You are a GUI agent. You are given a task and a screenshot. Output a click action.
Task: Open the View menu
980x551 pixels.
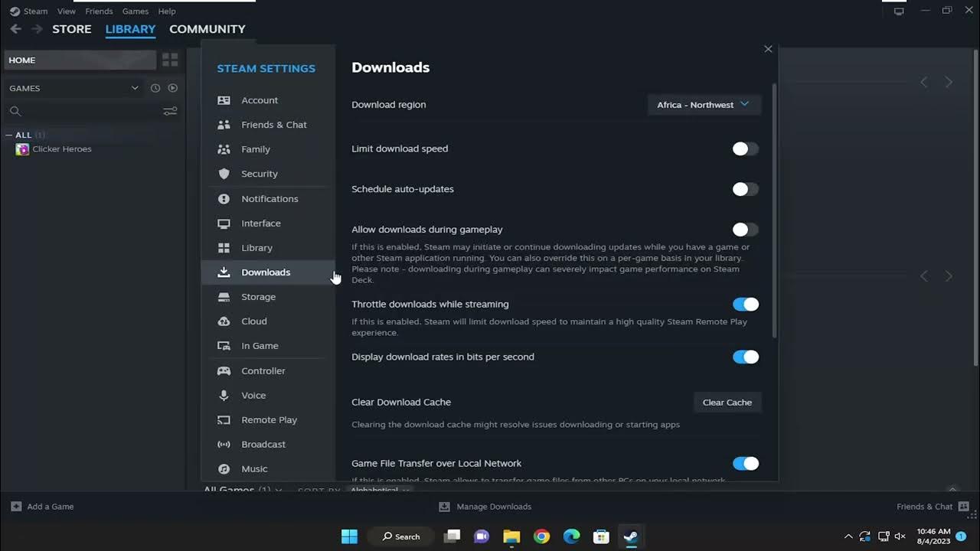click(67, 11)
